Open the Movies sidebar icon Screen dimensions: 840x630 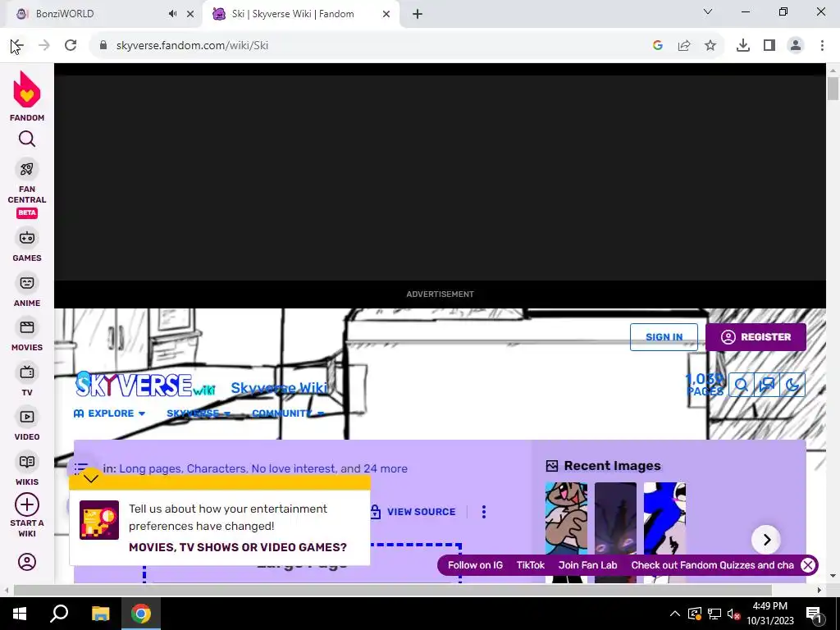[27, 327]
